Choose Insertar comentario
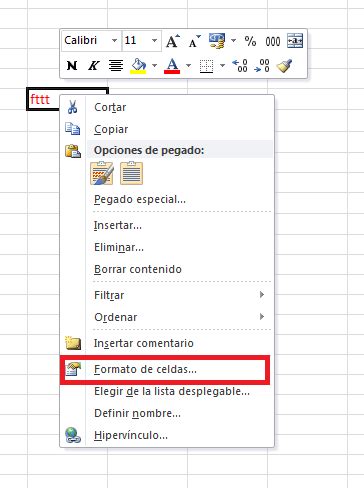 tap(167, 343)
